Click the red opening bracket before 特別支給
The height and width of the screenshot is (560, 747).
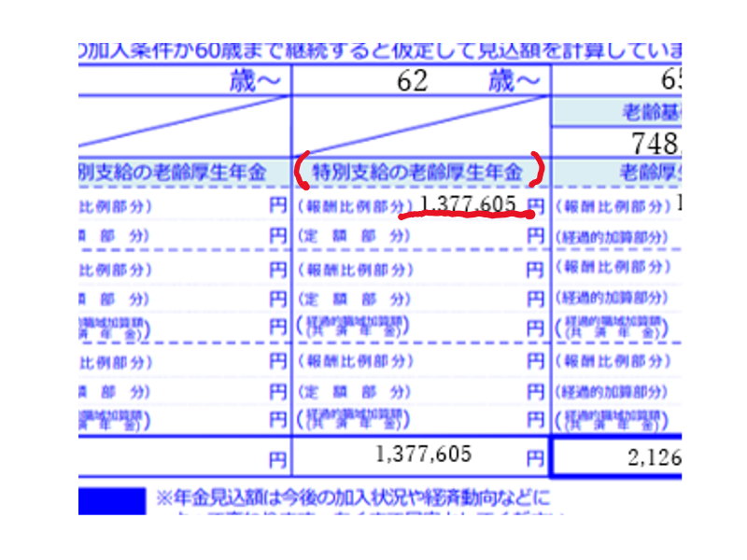point(301,169)
